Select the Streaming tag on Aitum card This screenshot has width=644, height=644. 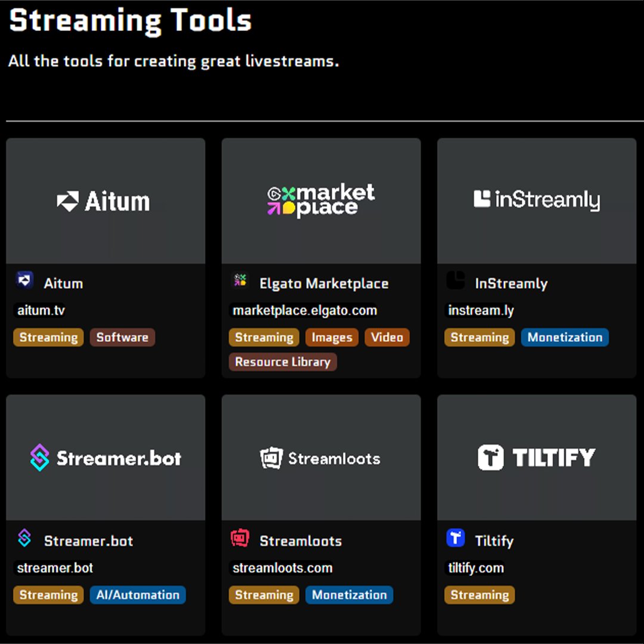coord(48,337)
